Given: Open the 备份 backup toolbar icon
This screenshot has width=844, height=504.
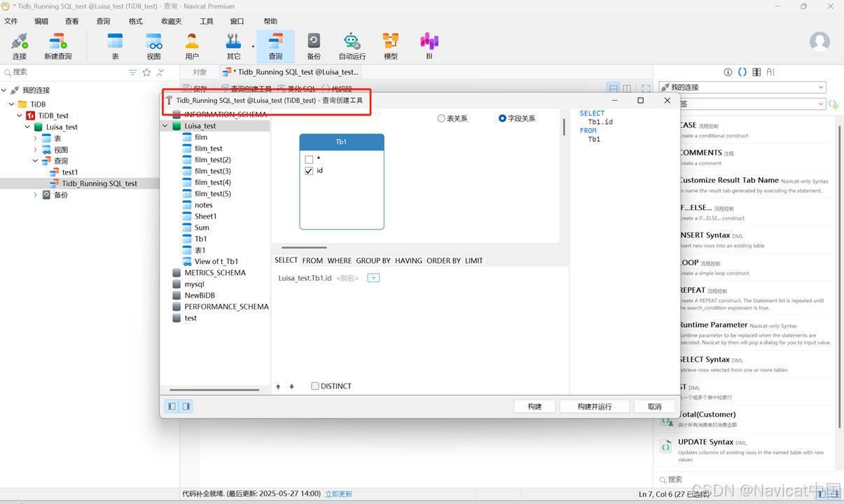Looking at the screenshot, I should tap(314, 46).
